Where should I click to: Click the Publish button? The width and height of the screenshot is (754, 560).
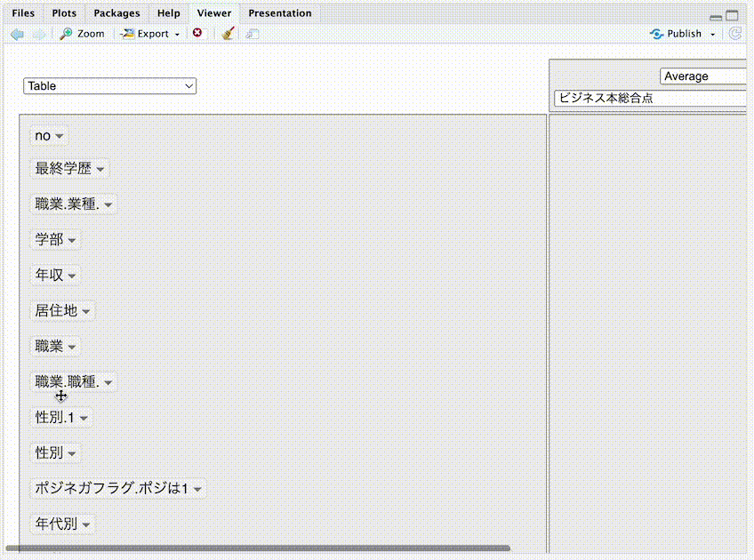(x=677, y=34)
